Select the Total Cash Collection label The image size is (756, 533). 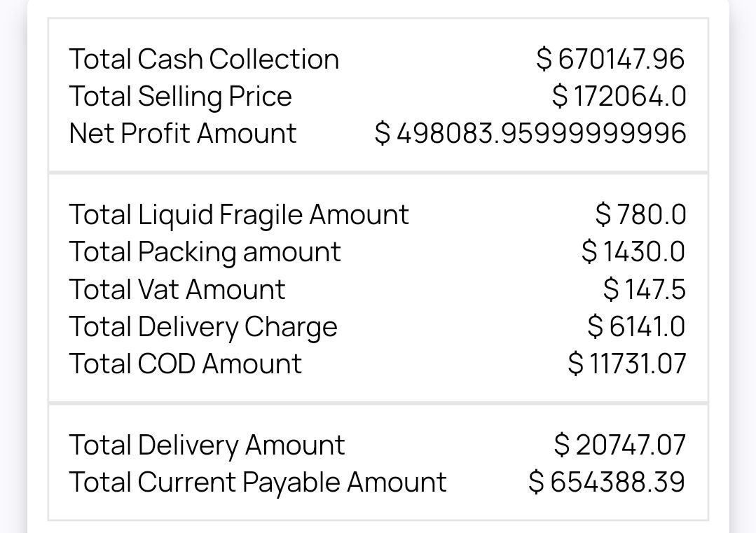(204, 59)
